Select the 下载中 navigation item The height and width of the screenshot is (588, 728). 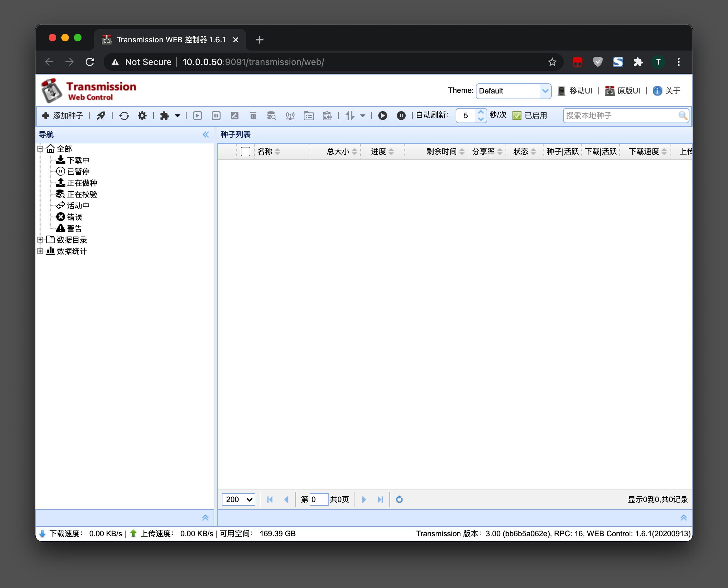tap(78, 160)
